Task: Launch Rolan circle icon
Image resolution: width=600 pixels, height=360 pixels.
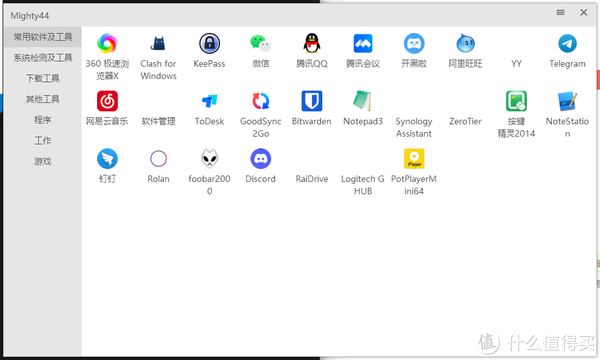Action: 158,158
